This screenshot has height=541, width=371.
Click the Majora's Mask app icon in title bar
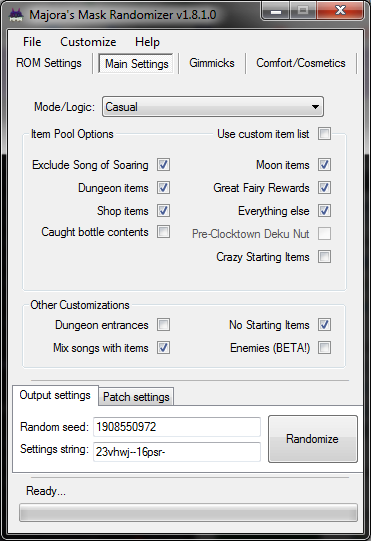coord(15,15)
